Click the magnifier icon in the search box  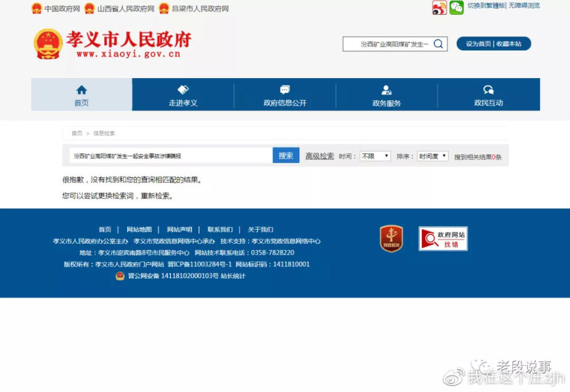click(438, 44)
